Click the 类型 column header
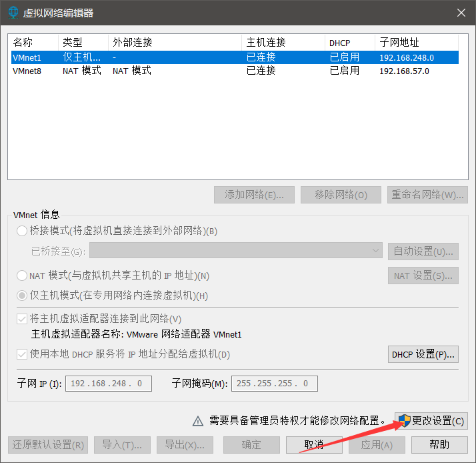 [x=83, y=42]
